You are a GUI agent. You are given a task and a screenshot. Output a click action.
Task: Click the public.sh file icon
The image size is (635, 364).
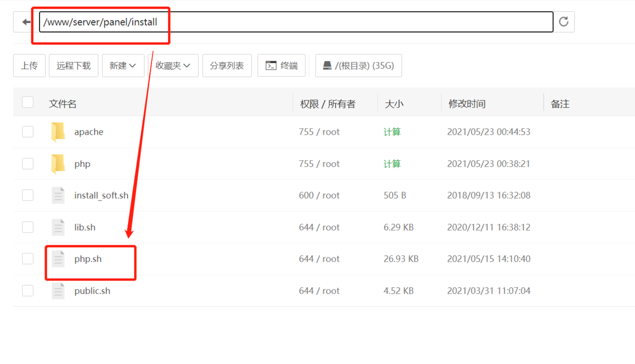point(58,290)
